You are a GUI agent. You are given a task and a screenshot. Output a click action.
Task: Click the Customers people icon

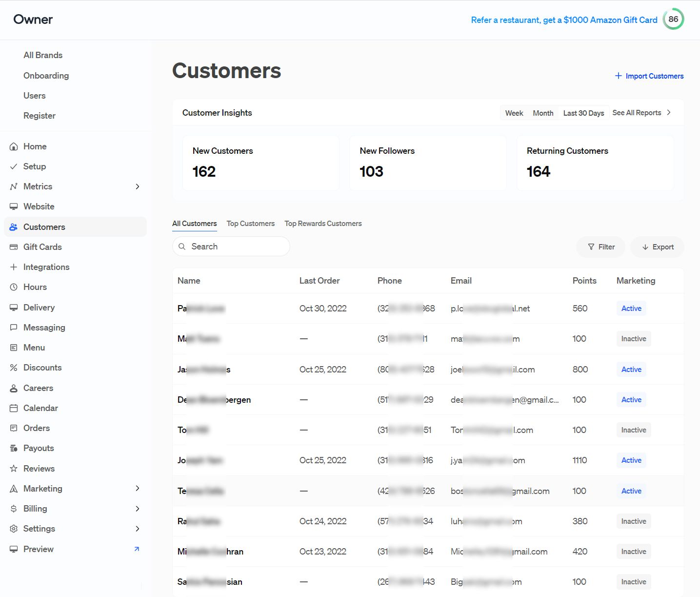(x=14, y=227)
